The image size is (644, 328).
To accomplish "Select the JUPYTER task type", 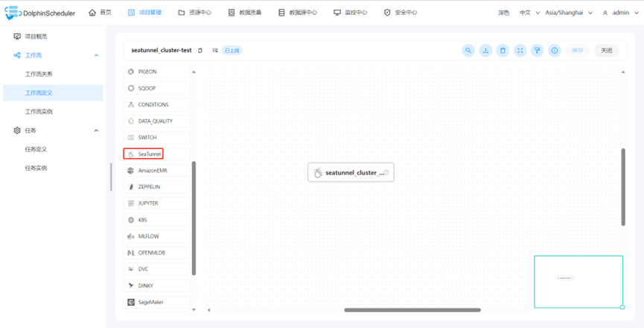I will click(x=157, y=203).
